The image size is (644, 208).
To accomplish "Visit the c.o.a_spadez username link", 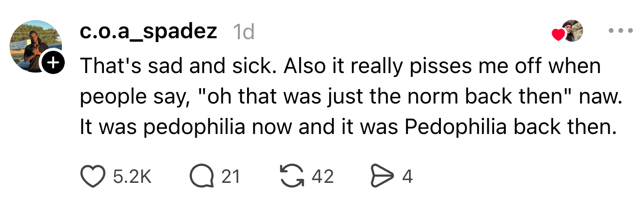I will coord(148,32).
